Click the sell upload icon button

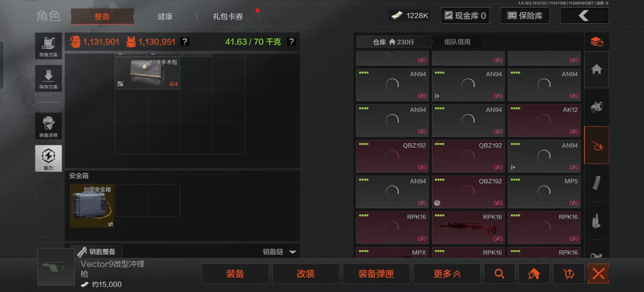click(569, 274)
